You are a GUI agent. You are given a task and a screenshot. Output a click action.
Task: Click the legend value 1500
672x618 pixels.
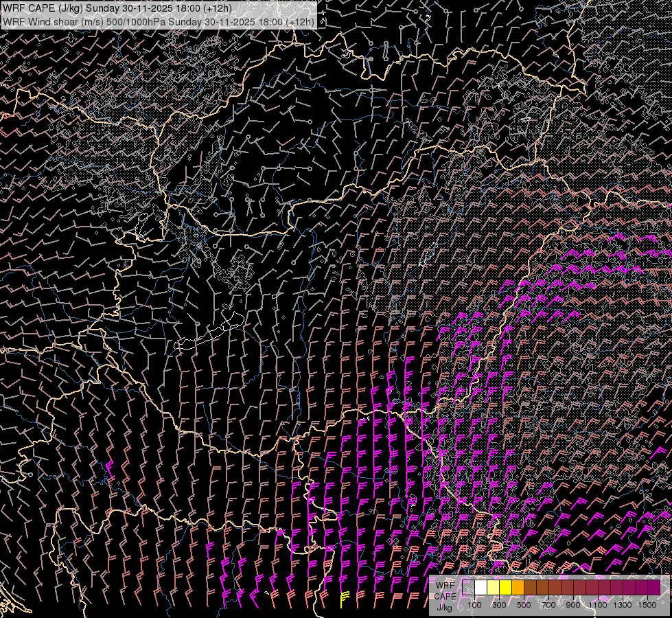(x=647, y=605)
